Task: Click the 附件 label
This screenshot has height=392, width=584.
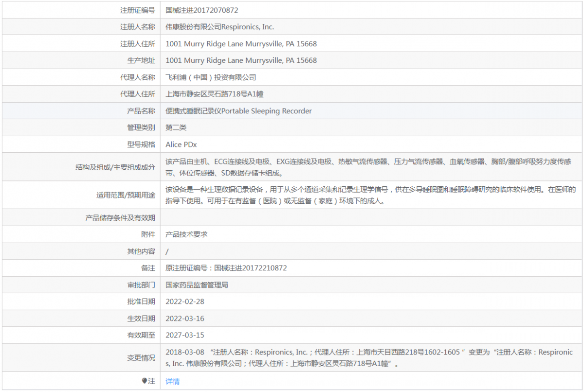Action: 148,234
